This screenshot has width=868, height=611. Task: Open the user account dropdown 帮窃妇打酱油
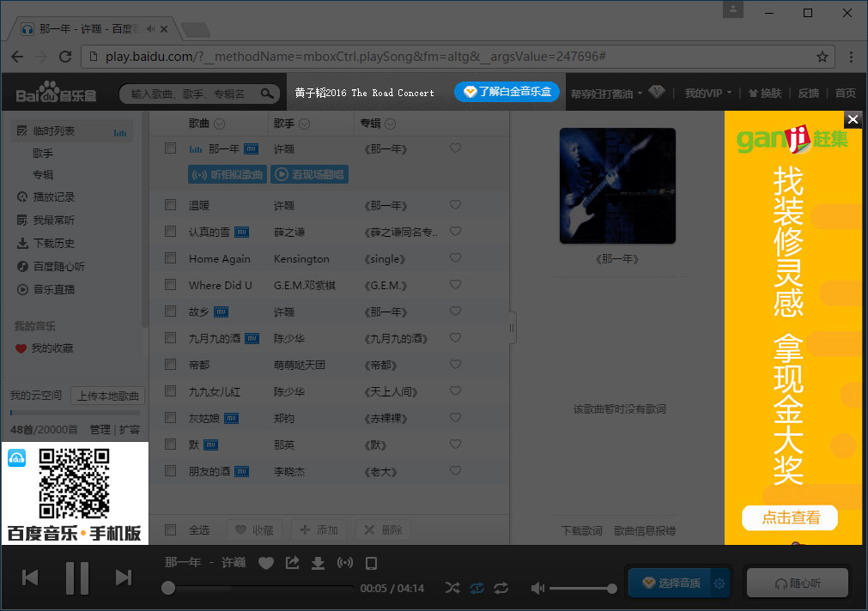click(606, 94)
